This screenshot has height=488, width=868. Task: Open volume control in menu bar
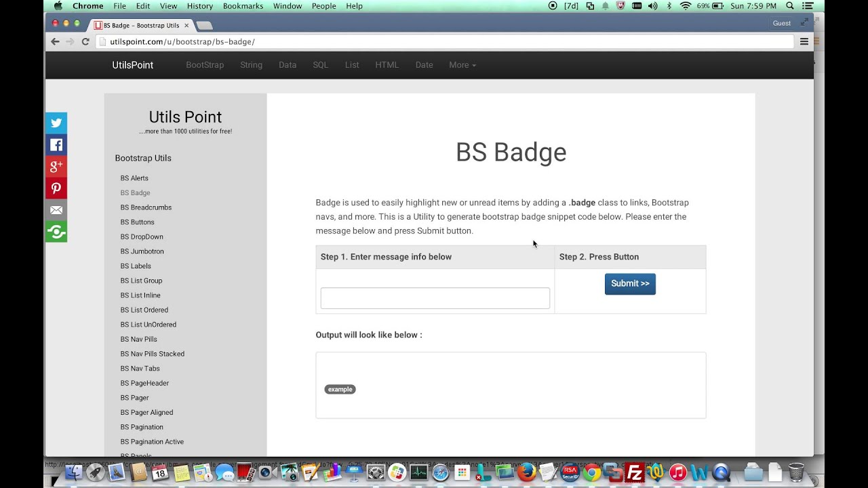pyautogui.click(x=652, y=5)
